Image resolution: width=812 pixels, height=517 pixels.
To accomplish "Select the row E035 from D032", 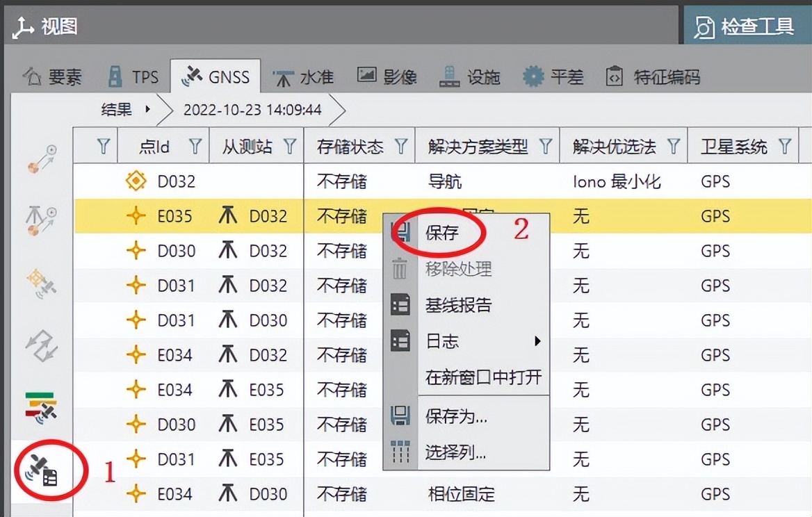I will pyautogui.click(x=442, y=216).
